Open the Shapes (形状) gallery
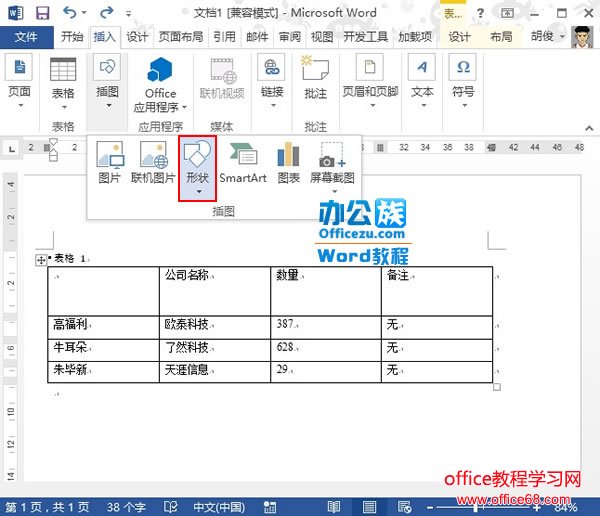The height and width of the screenshot is (516, 600). coord(197,168)
